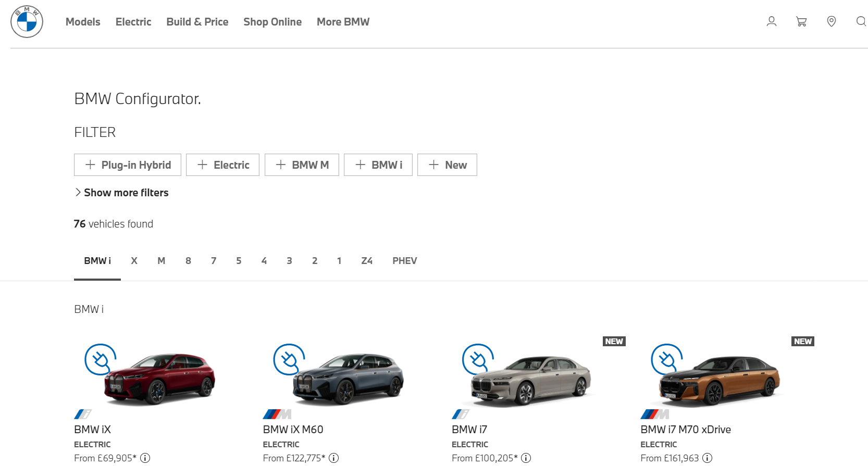Click the info icon beside i7 M70 xDrive price
868x466 pixels.
point(708,458)
